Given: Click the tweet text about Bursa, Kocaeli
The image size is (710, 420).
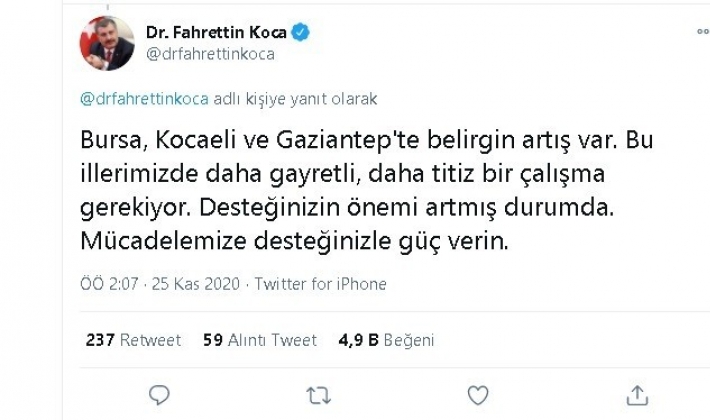Looking at the screenshot, I should click(367, 191).
